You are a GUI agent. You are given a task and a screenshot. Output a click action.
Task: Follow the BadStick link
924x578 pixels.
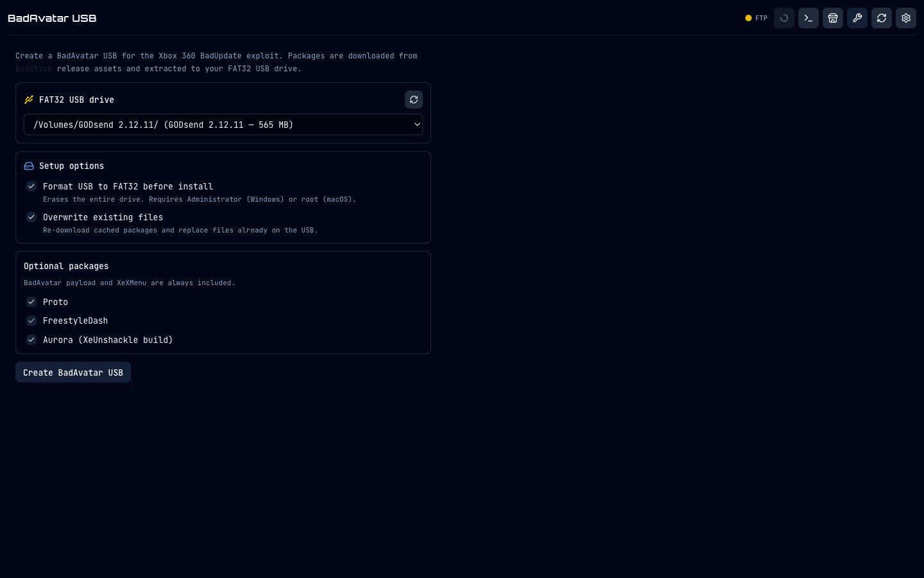coord(34,69)
